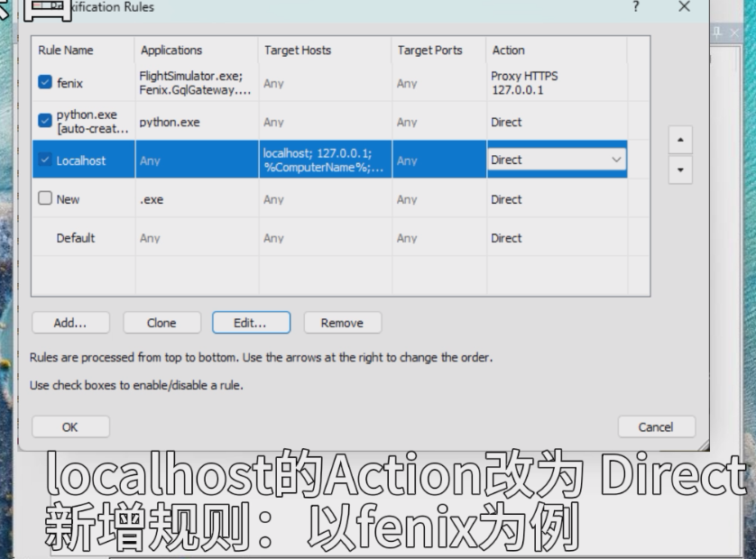Move the selected rule down with the arrow
The image size is (756, 559).
(680, 170)
